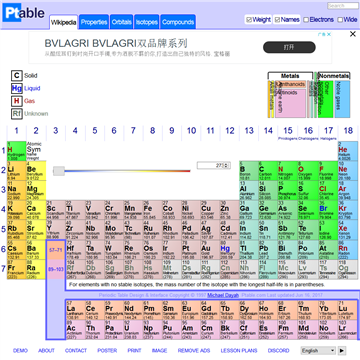Screen dimensions: 360x360
Task: Click the Lanthanum (La) element tile
Action: point(75,310)
